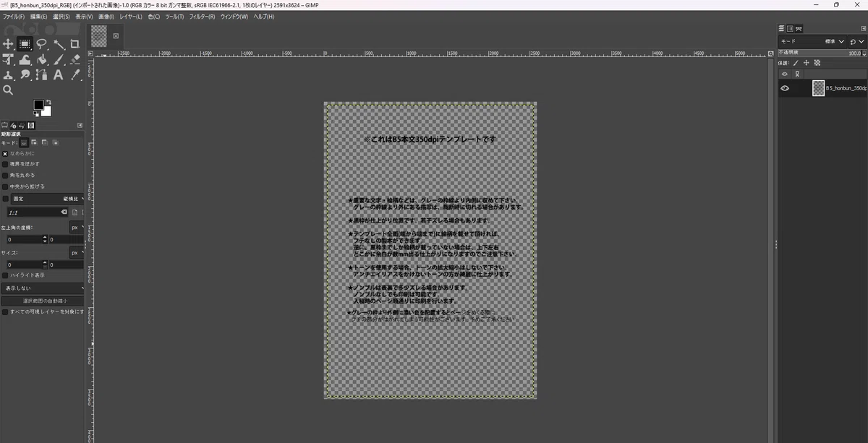This screenshot has height=443, width=868.
Task: Toggle lock alpha channel checkerboard icon
Action: coord(817,63)
